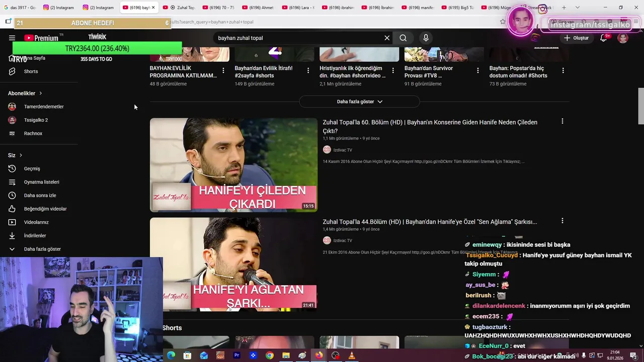644x362 pixels.
Task: Run search with the magnifier button
Action: coord(403,38)
